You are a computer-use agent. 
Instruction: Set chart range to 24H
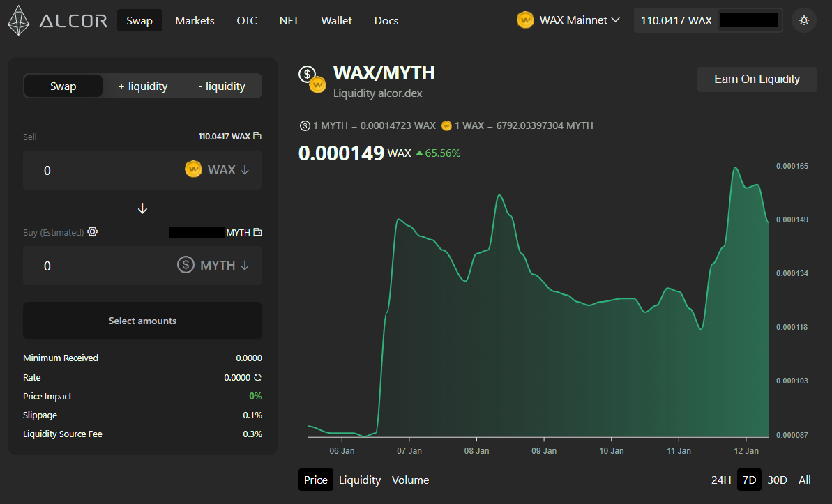point(721,480)
